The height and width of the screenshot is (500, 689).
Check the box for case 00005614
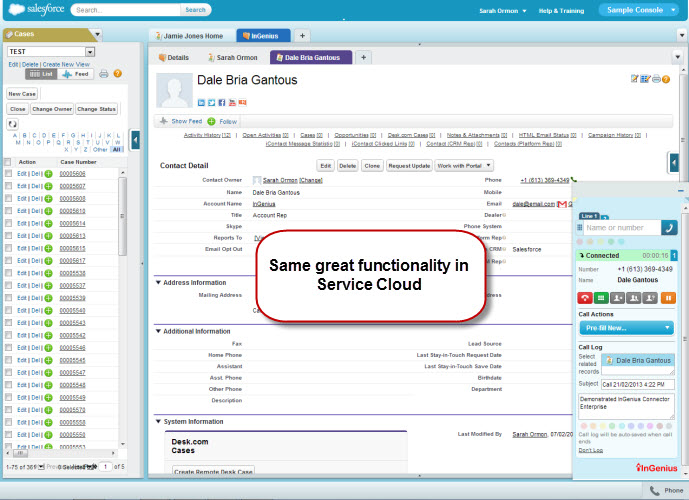point(8,223)
